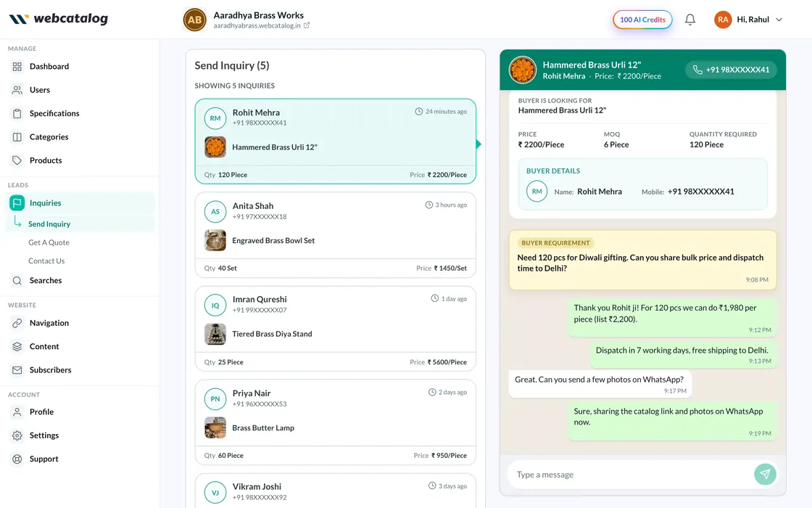Click the chat header product image
The image size is (812, 508).
tap(523, 70)
